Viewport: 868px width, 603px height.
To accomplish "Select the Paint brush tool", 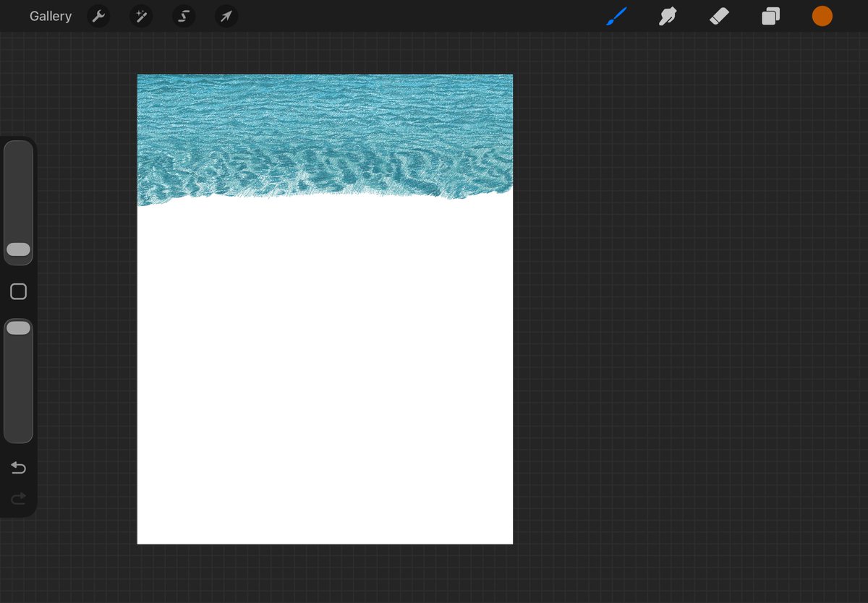I will (x=616, y=16).
